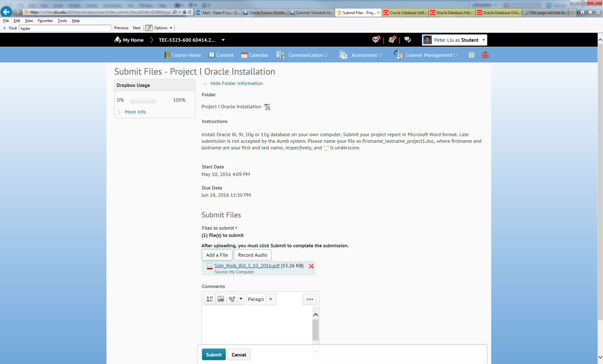603x364 pixels.
Task: Click Insert Stuff icon in comments editor
Action: [209, 299]
